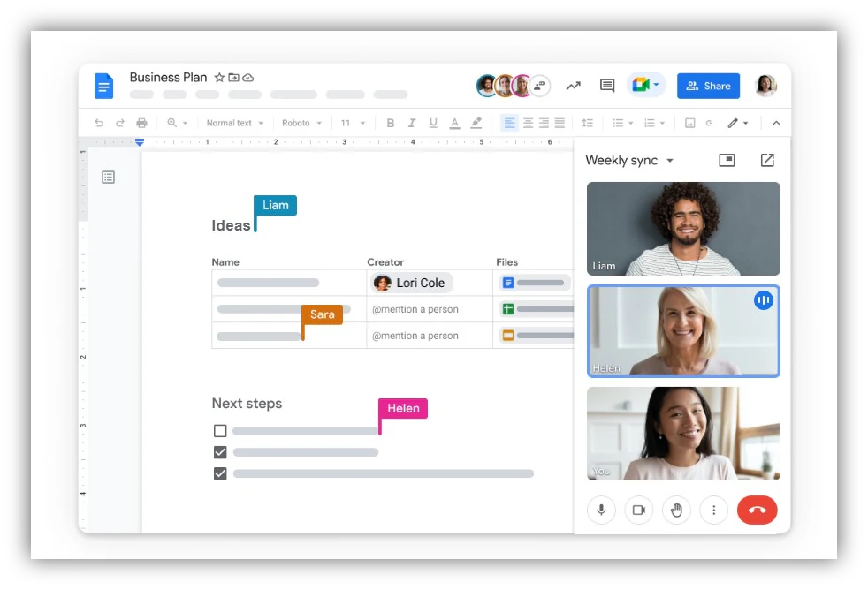The height and width of the screenshot is (590, 868).
Task: Select your own video tile
Action: [683, 434]
